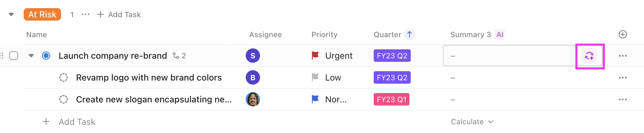Click the status circle of Revamp logo subtask

pos(64,77)
